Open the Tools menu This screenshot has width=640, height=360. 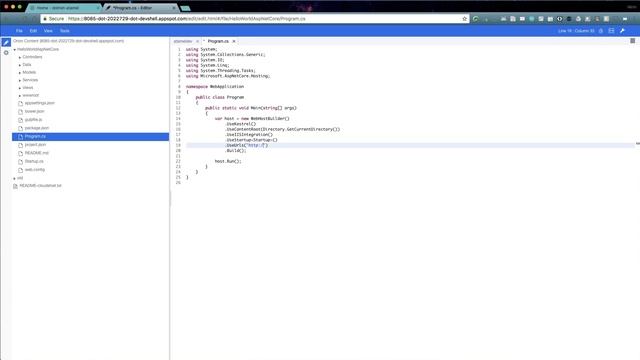pos(64,31)
